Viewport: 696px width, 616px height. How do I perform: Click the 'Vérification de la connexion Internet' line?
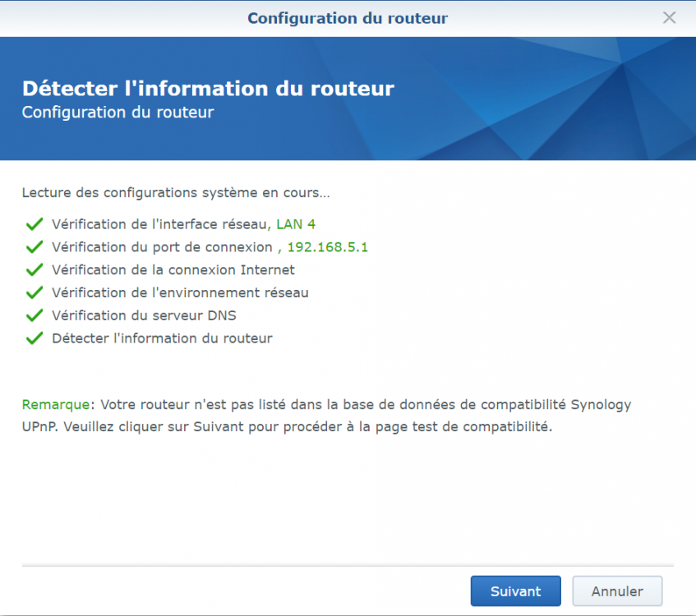(x=173, y=269)
